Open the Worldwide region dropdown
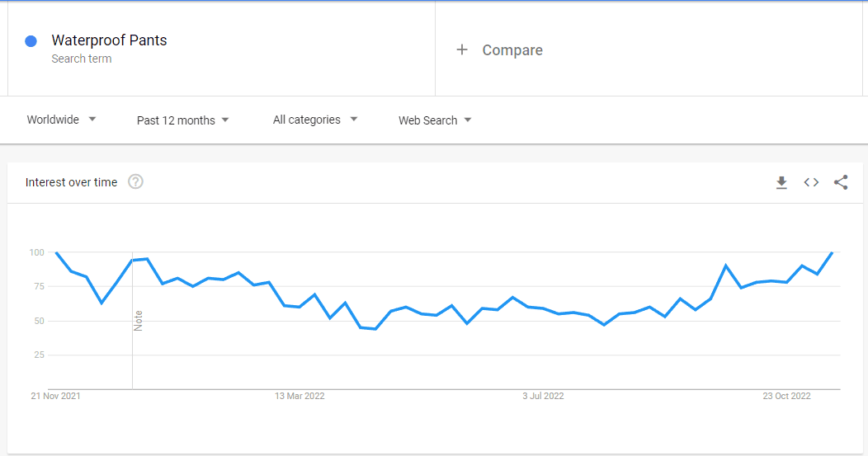The width and height of the screenshot is (868, 456). click(61, 120)
